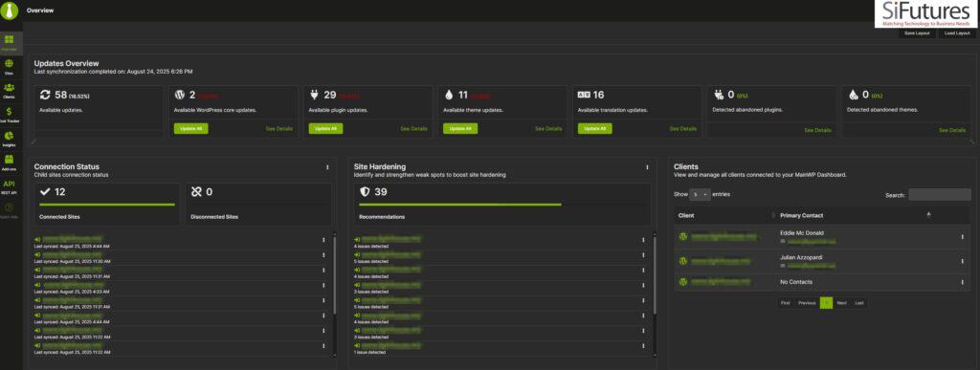Go to Next page of clients
This screenshot has width=980, height=370.
click(x=842, y=303)
